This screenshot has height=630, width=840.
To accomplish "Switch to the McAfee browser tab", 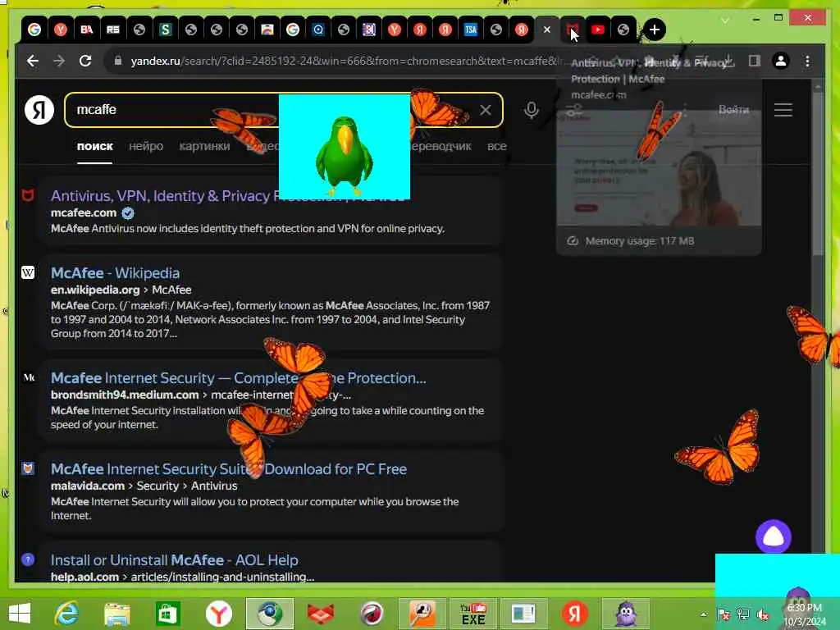I will click(x=572, y=30).
